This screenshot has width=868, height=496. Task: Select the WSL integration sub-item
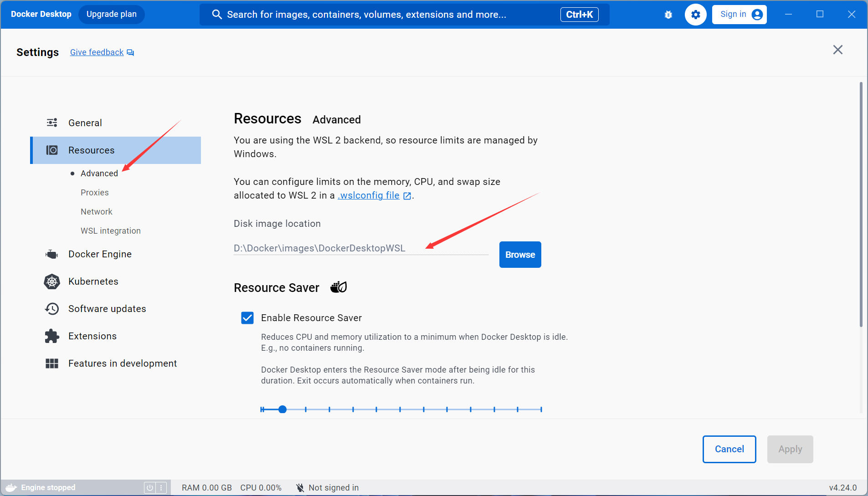(110, 231)
